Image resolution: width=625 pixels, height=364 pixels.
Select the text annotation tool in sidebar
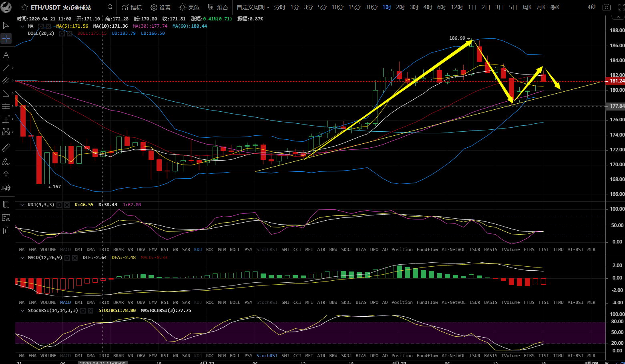pos(6,55)
